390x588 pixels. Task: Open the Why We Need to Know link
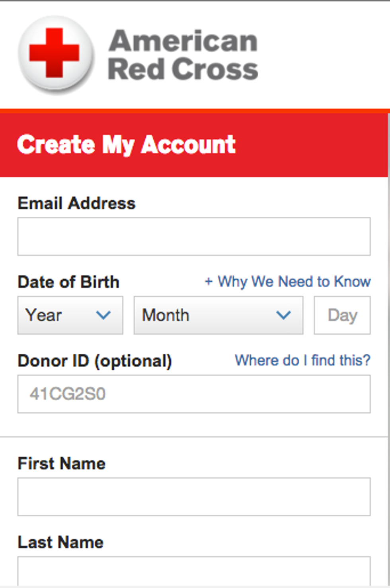click(294, 282)
